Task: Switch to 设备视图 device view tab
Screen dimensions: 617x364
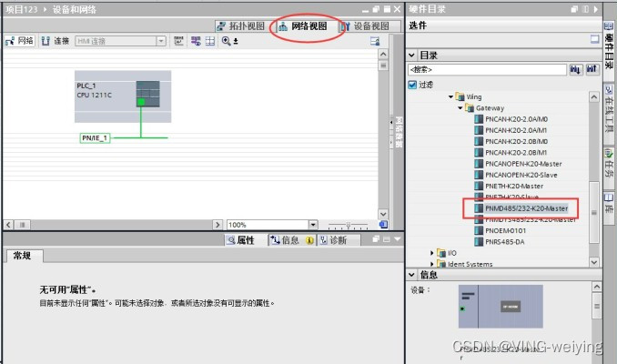Action: pyautogui.click(x=366, y=26)
